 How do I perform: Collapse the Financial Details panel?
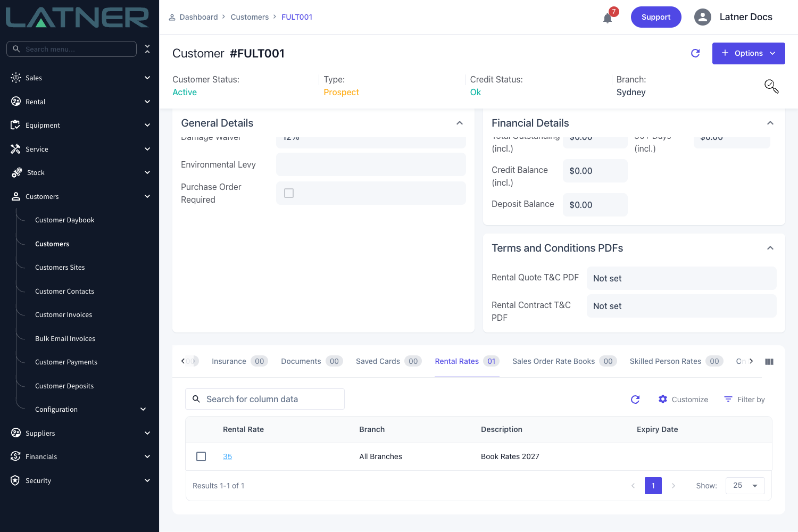[770, 123]
